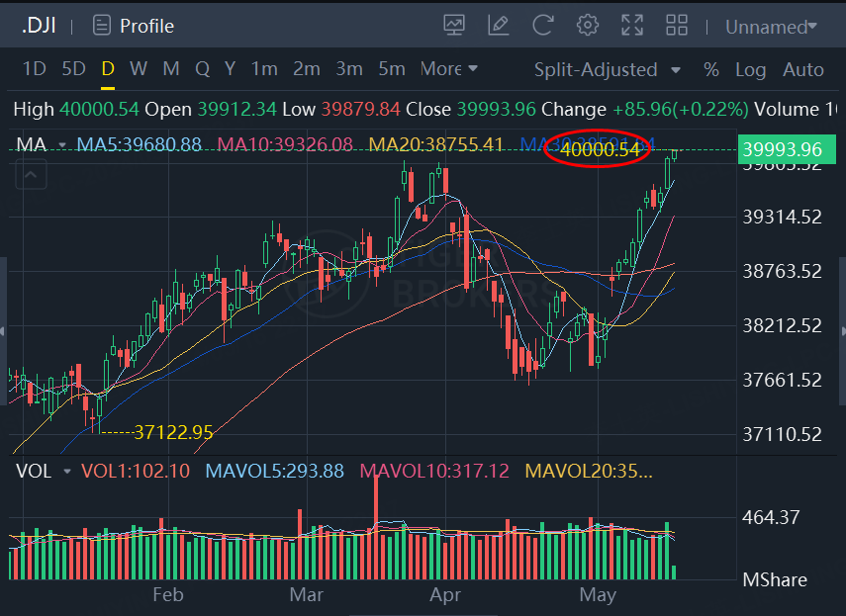
Task: Refresh the chart data
Action: (x=543, y=26)
